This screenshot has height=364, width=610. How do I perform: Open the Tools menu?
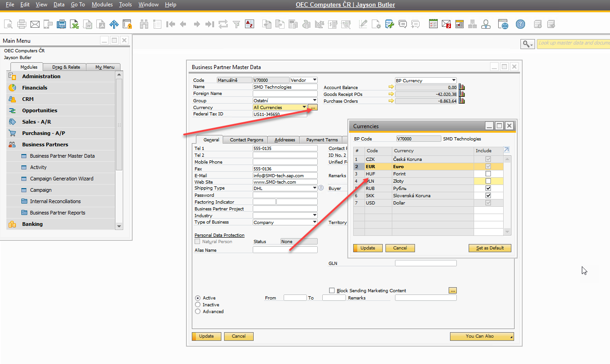coord(125,5)
